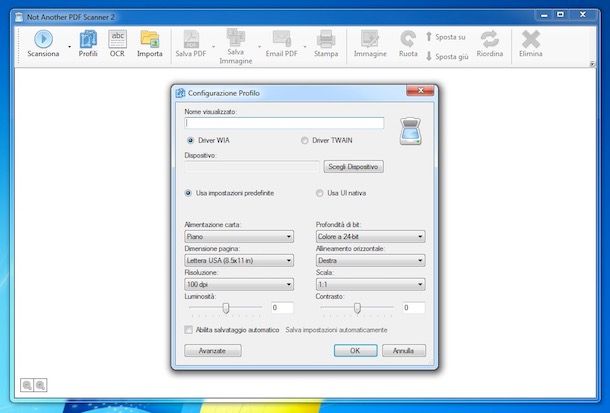Select the Elimina delete icon
This screenshot has width=610, height=413.
pos(531,44)
